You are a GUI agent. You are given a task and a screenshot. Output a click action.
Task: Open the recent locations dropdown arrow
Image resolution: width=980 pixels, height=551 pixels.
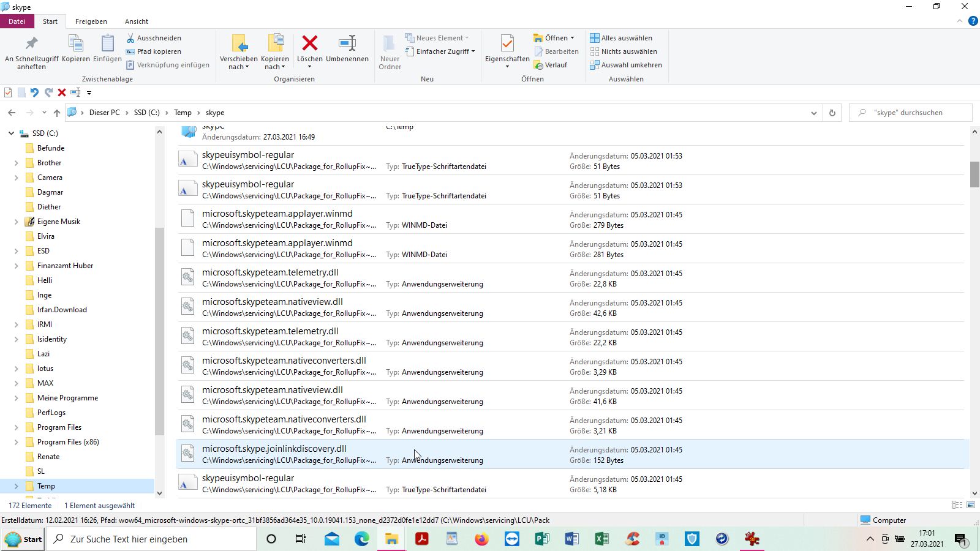point(44,113)
